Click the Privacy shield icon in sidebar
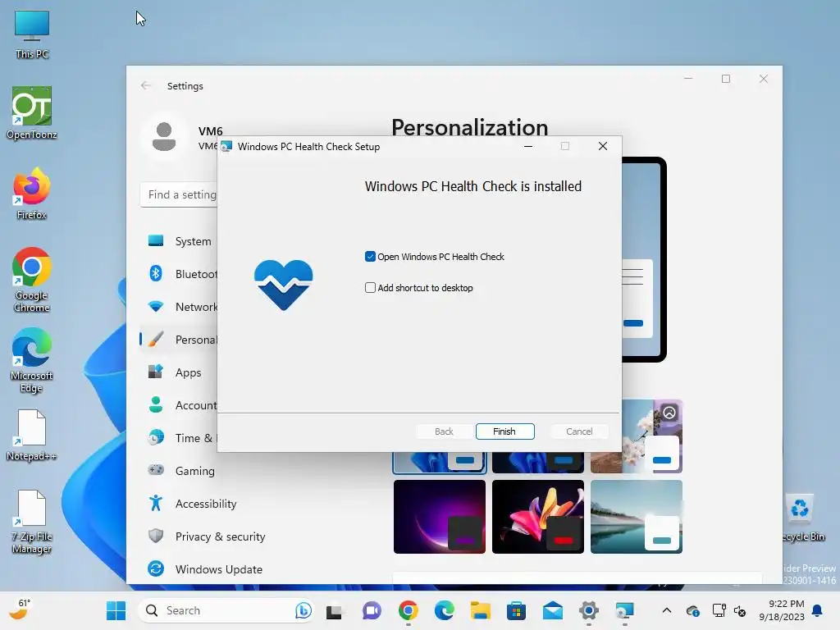This screenshot has height=630, width=840. click(x=156, y=536)
